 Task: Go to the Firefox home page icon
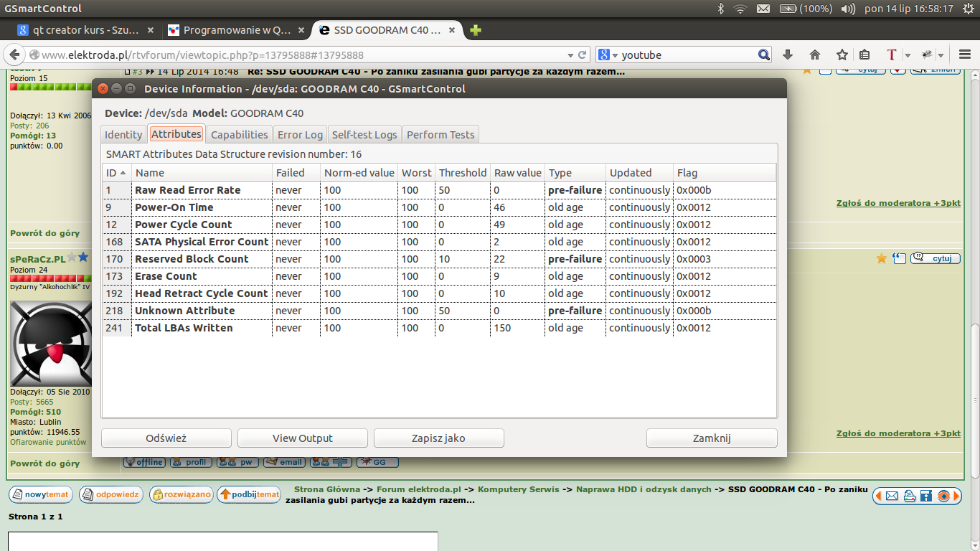tap(815, 55)
